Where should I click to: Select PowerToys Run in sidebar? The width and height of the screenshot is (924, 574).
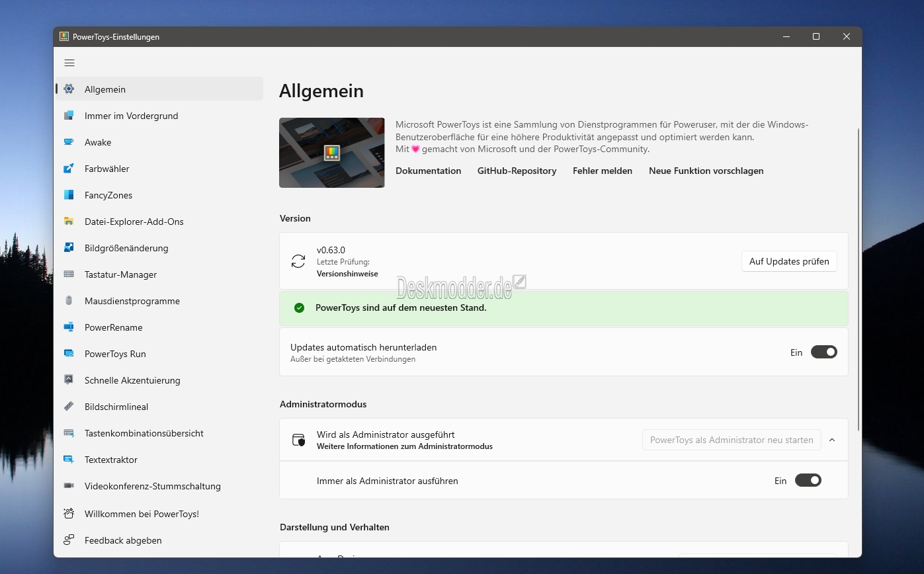click(x=159, y=354)
